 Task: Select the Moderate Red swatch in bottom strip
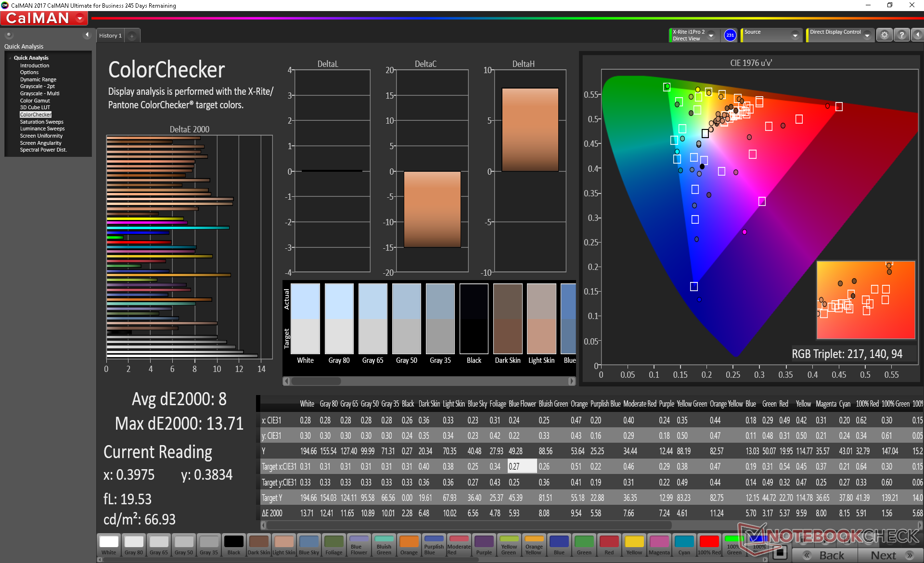(x=459, y=545)
